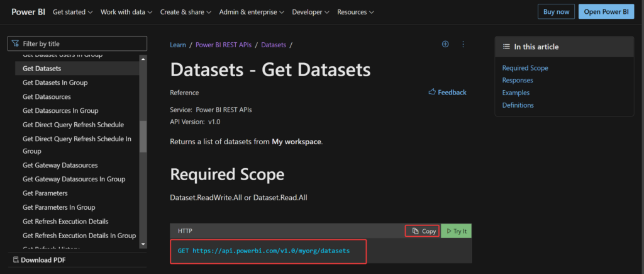
Task: Click the add to collection plus icon
Action: point(445,44)
